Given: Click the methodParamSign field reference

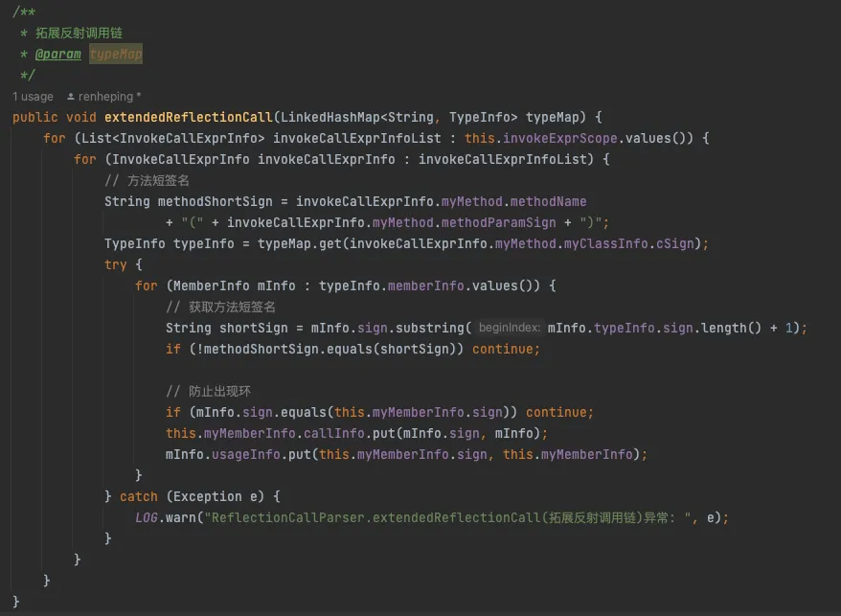Looking at the screenshot, I should [498, 222].
